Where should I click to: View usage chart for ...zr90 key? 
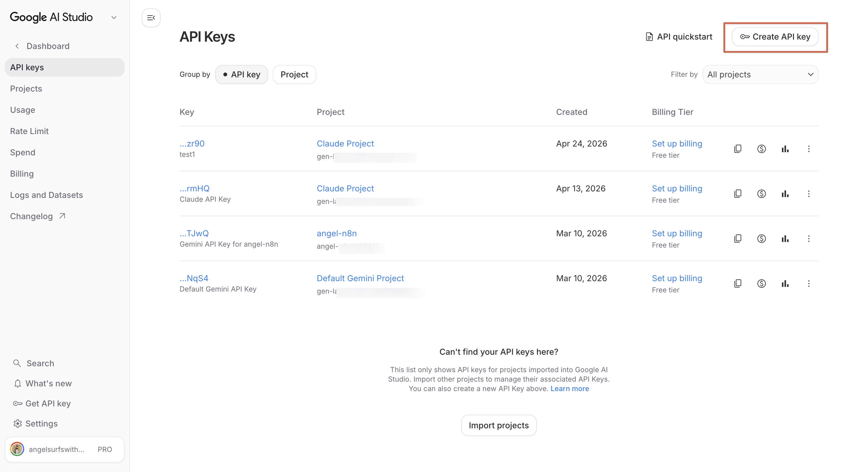pos(785,149)
